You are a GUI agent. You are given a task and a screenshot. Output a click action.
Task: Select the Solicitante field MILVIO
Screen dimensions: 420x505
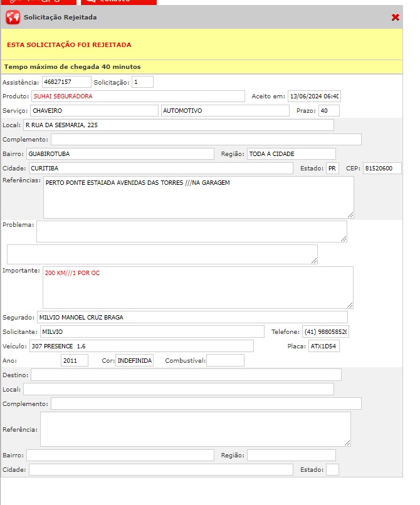coord(152,331)
